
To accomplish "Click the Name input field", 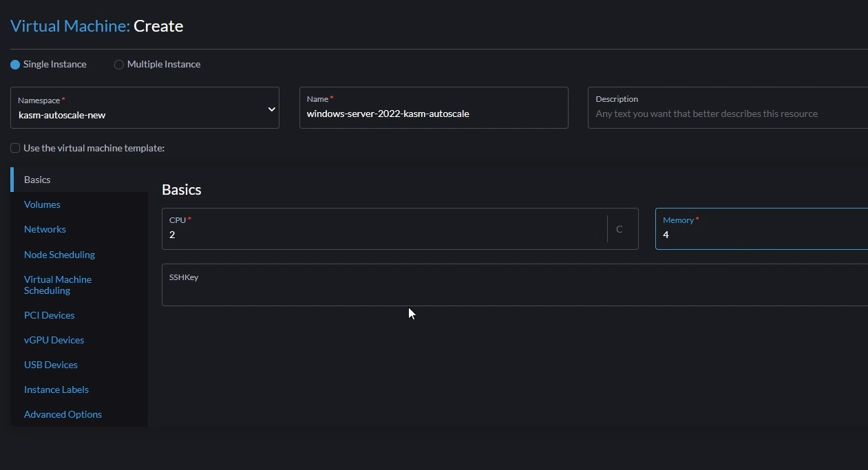I will coord(434,114).
